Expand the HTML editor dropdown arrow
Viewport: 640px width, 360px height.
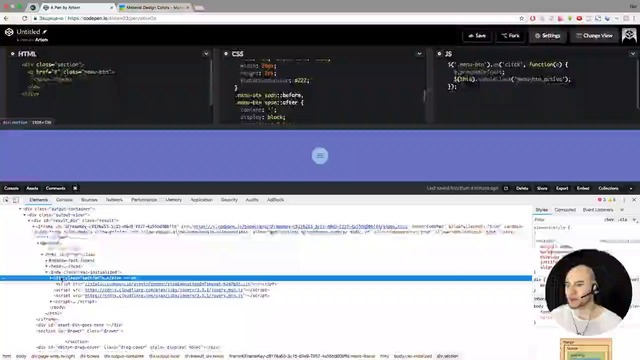206,54
